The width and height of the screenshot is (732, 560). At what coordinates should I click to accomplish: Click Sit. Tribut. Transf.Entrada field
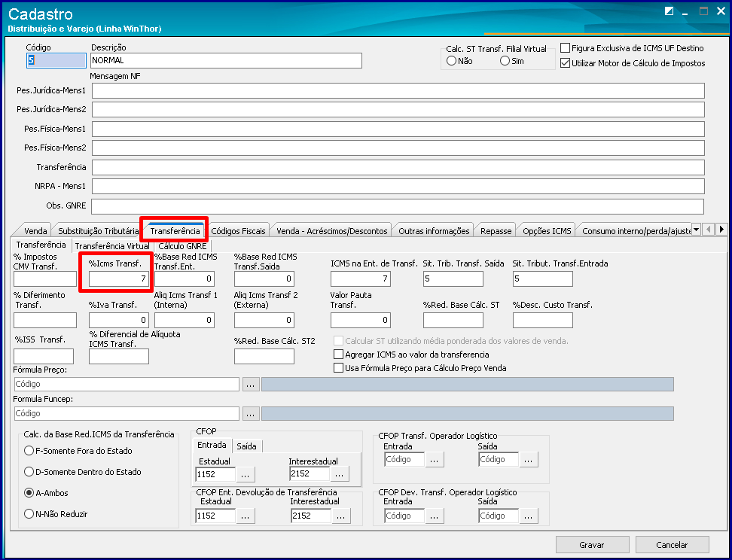[x=542, y=279]
